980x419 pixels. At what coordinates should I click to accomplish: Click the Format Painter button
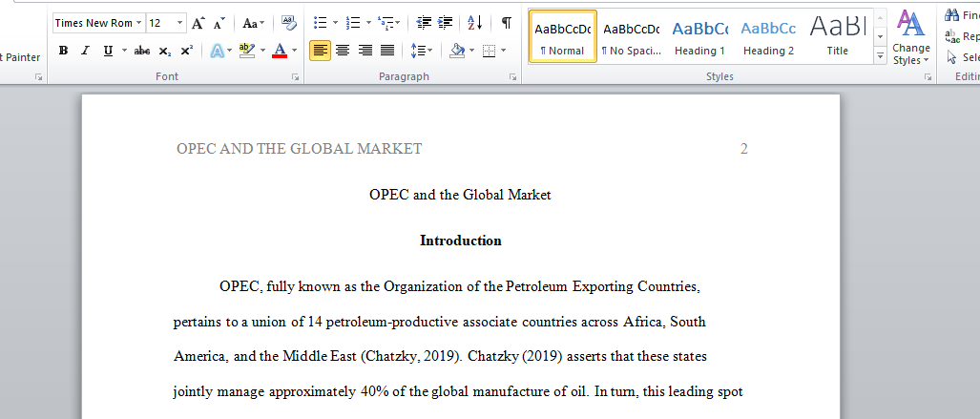pyautogui.click(x=20, y=57)
